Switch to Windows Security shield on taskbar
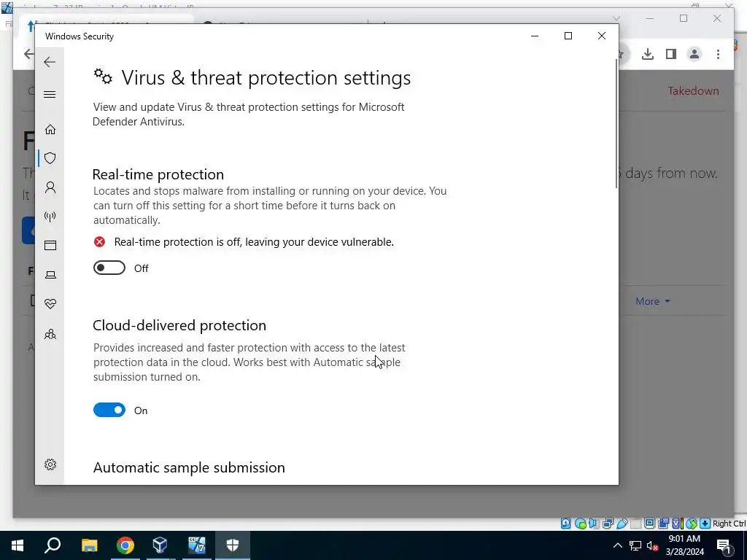 click(233, 545)
